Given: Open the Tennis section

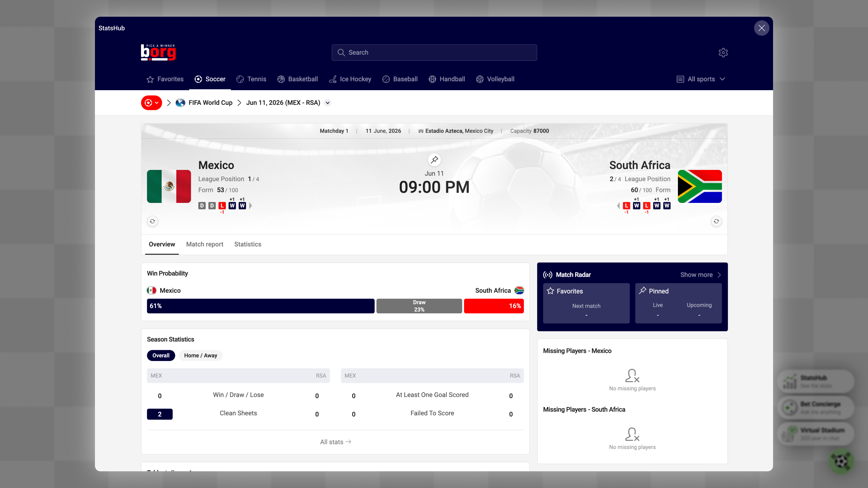Looking at the screenshot, I should click(251, 79).
